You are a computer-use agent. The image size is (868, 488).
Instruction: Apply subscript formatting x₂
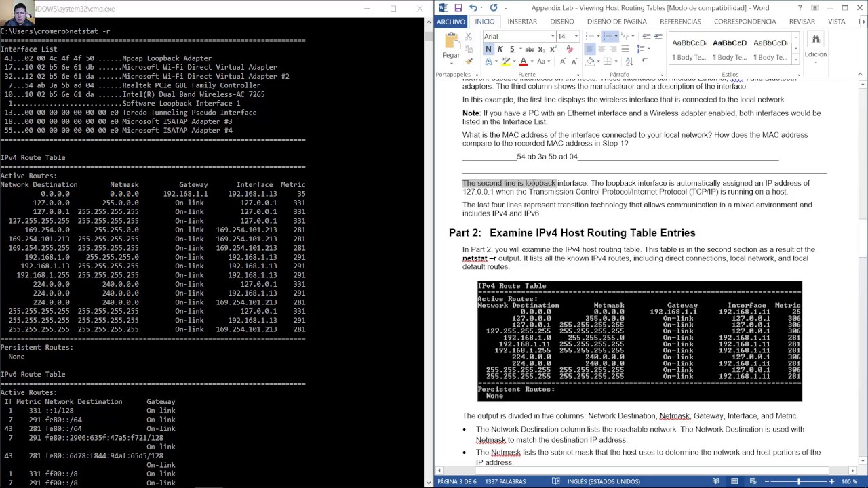[542, 49]
